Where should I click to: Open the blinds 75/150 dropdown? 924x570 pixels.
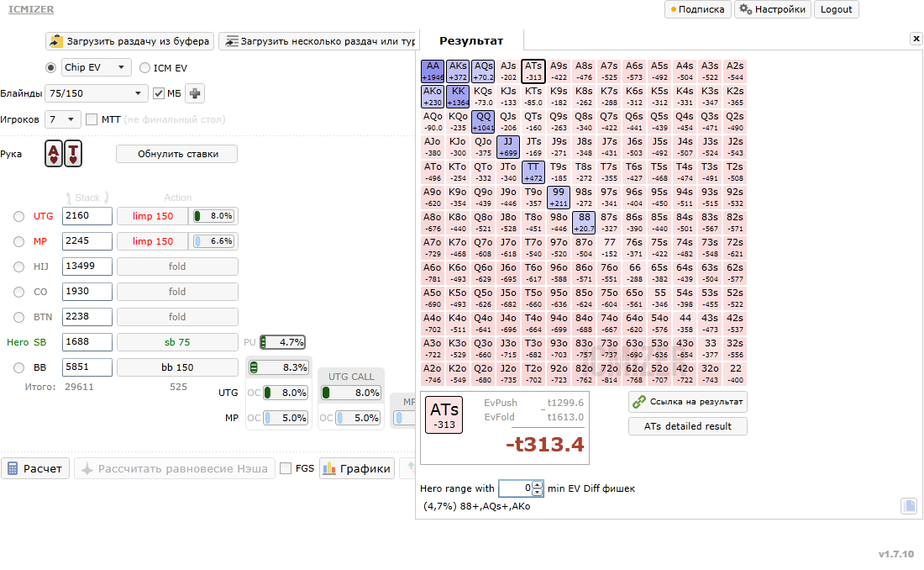click(x=97, y=93)
